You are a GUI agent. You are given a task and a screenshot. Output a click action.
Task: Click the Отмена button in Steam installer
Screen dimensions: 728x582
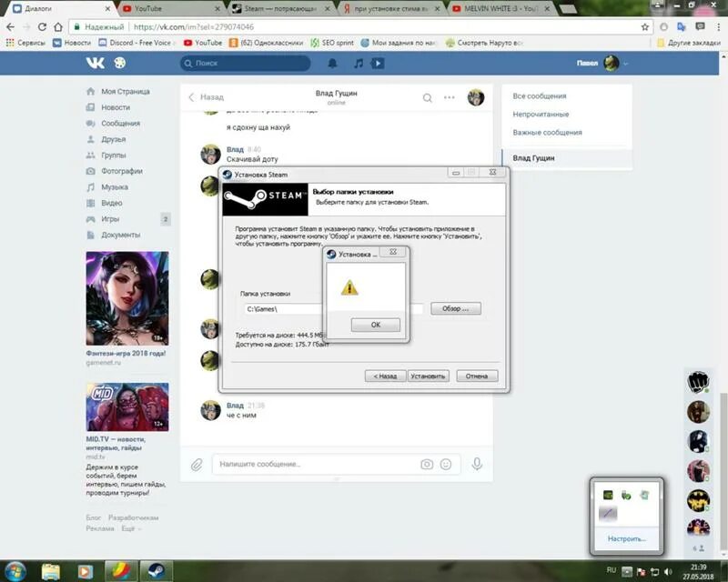pyautogui.click(x=477, y=376)
